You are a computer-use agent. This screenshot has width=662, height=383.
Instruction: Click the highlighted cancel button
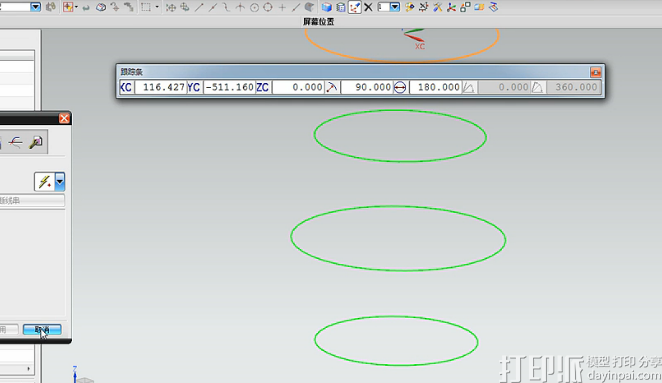[42, 329]
